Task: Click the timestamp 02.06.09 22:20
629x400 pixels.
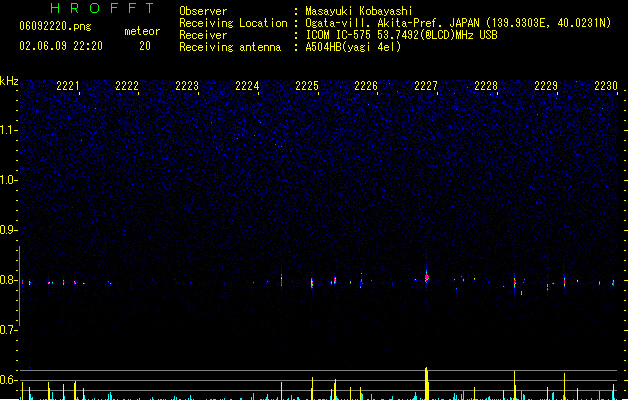Action: (61, 46)
